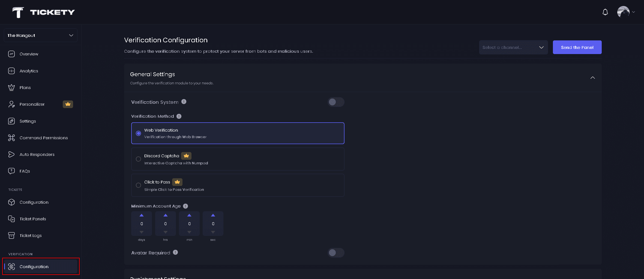Click the Tickety logo icon
Screen dimensions: 644x279
pos(18,12)
